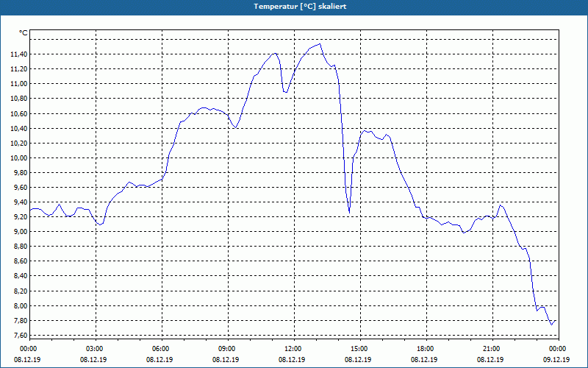Select the 00:00 label above the first 08.12.19
Screen dimensions: 588x368
(x=28, y=349)
